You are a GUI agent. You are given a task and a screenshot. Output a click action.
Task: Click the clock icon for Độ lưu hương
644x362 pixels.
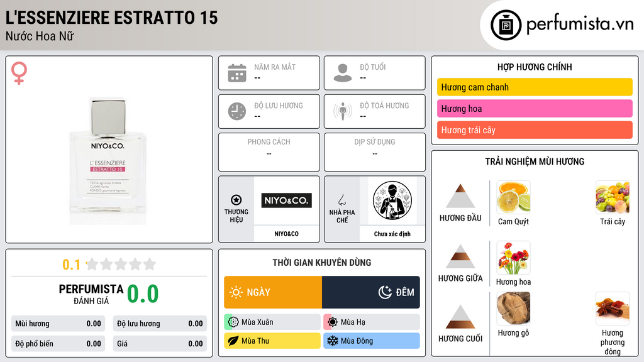[x=237, y=111]
